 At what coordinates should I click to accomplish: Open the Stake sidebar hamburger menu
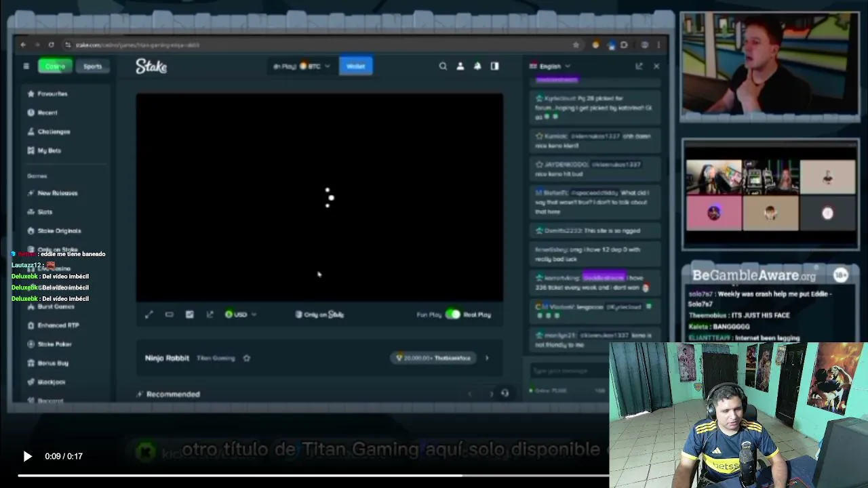[x=26, y=66]
